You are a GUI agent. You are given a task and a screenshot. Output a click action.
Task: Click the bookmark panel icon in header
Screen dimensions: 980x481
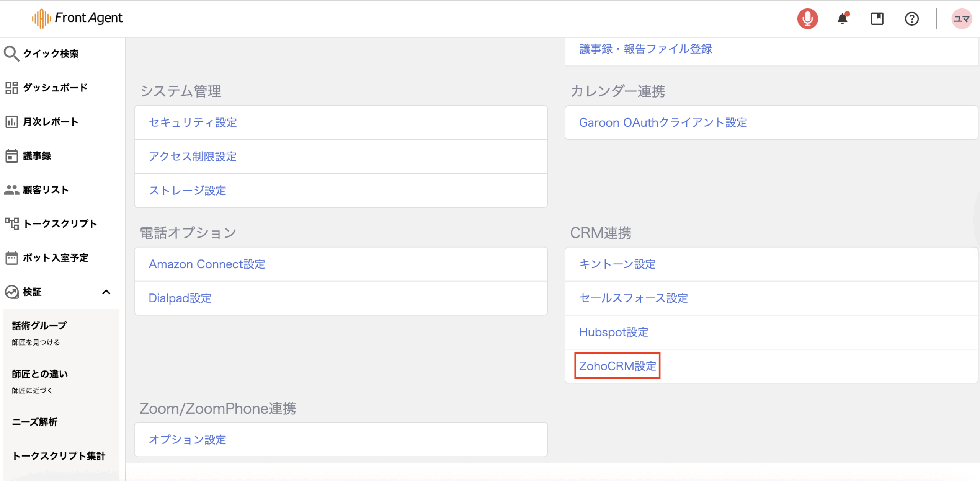tap(877, 18)
